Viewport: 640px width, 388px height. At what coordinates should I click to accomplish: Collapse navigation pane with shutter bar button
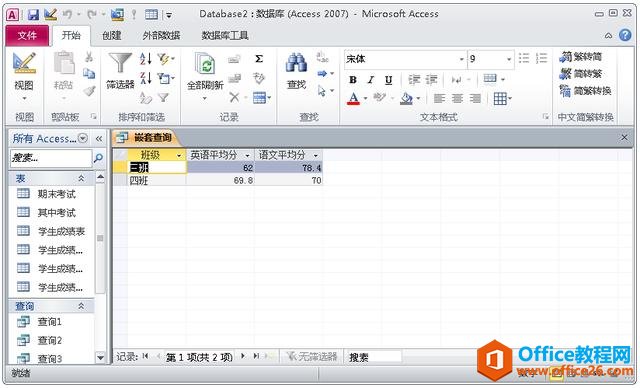[x=99, y=139]
